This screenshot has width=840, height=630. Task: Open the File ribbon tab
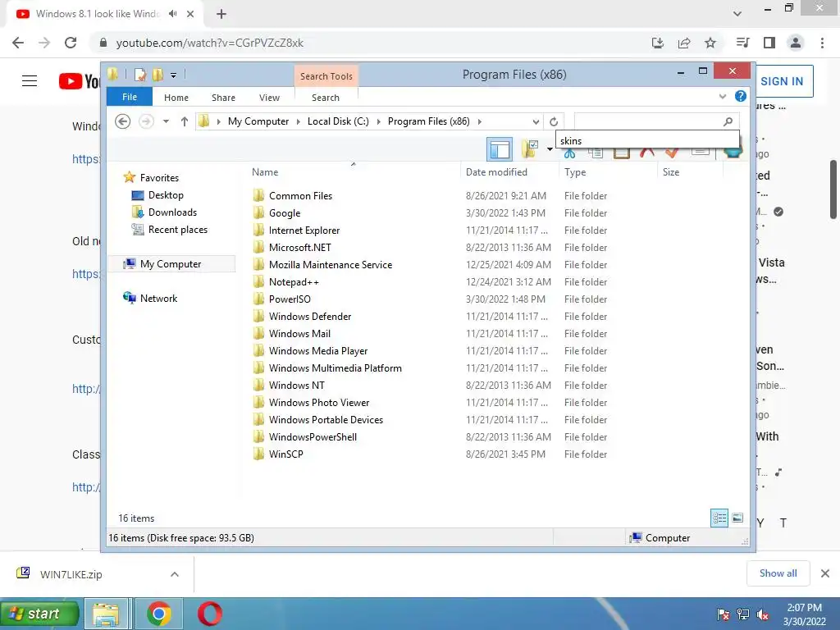click(x=130, y=97)
